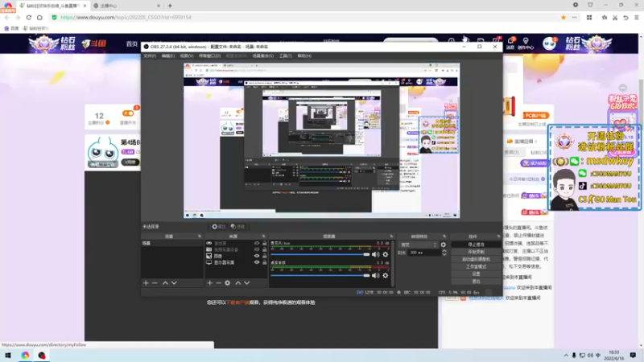This screenshot has height=362, width=644.
Task: Adjust the desktop audio volume slider in the mixer
Action: [320, 275]
